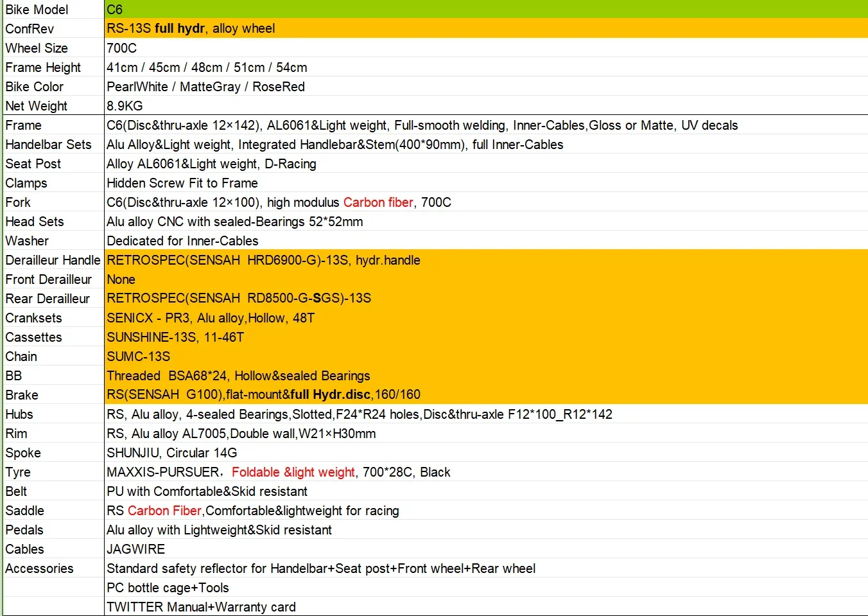Image resolution: width=868 pixels, height=616 pixels.
Task: Click the 'TWITTER Manual+Warranty card' cell
Action: click(x=486, y=606)
